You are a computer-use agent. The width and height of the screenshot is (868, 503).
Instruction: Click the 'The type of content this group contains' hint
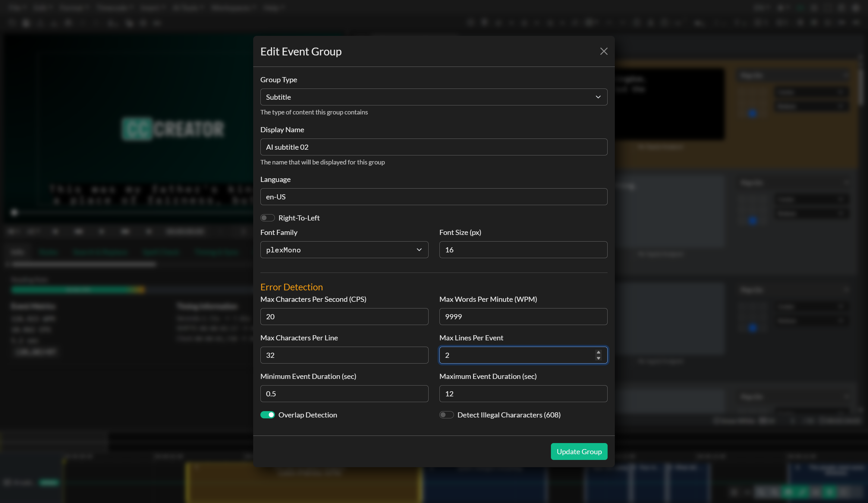(x=314, y=112)
